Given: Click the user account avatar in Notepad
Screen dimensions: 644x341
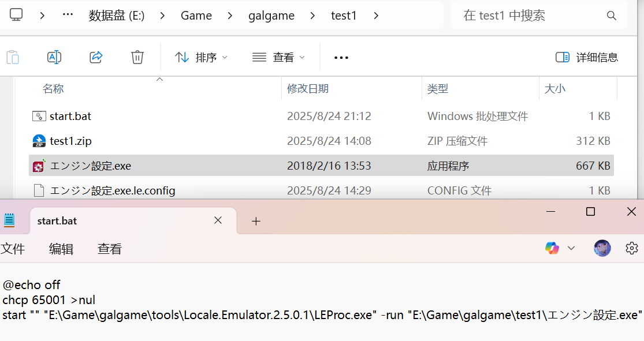Looking at the screenshot, I should point(602,248).
